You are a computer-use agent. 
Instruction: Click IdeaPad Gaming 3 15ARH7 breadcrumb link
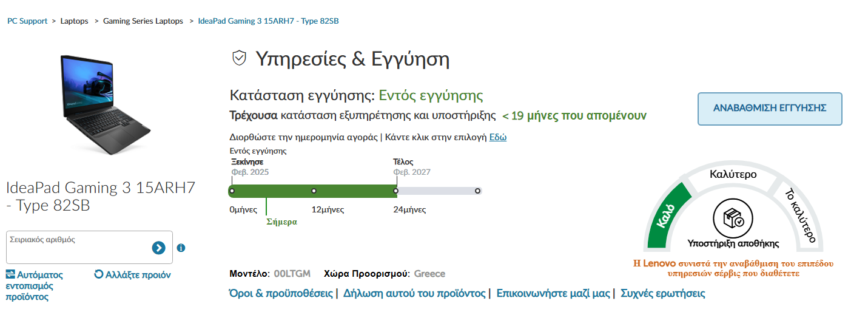[x=268, y=21]
